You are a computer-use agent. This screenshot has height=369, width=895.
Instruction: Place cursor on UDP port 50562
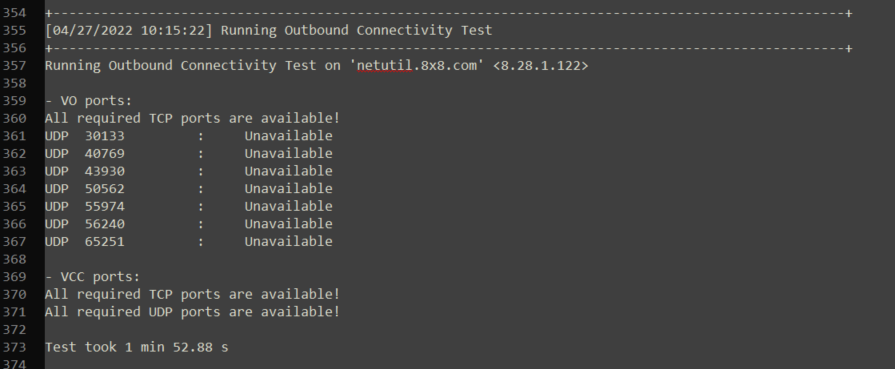click(104, 188)
